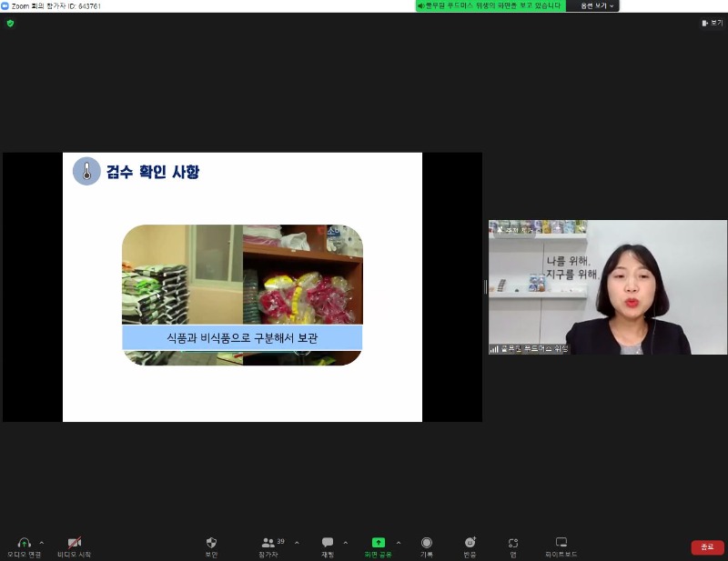Screen dimensions: 728x561
Task: Open the Reactions menu
Action: click(470, 543)
